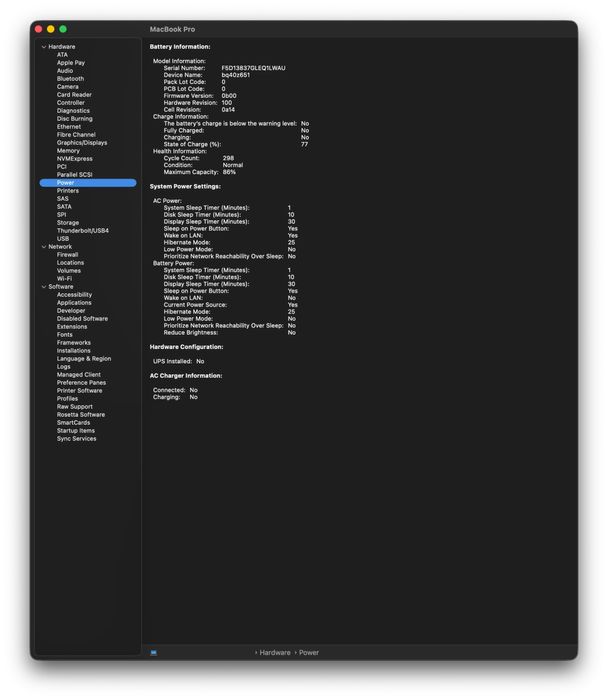
Task: Select Preference Panes entry
Action: tap(81, 383)
